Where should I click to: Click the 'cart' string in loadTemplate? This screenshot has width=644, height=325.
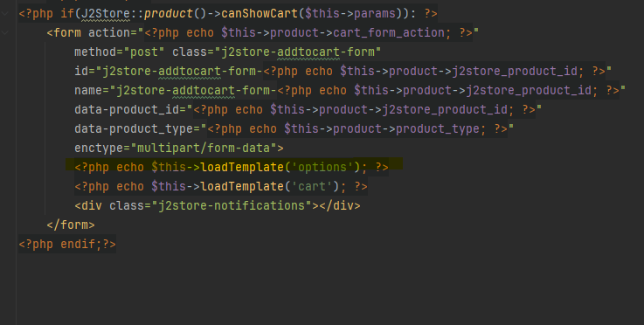tap(312, 187)
